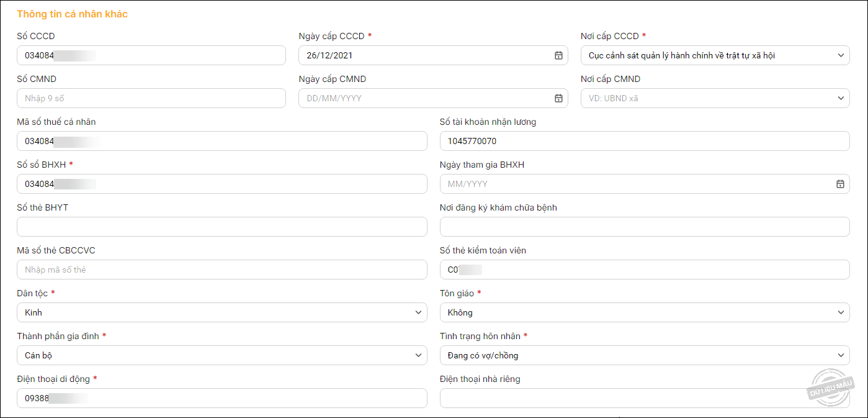Click Số tài khoản nhận lương field

click(x=644, y=141)
